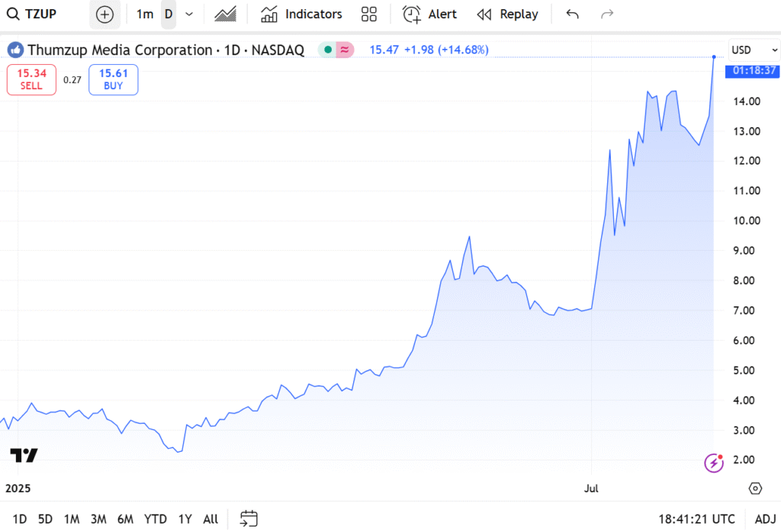Click the purple lightning bolt icon
Viewport: 781px width, 532px height.
click(714, 462)
